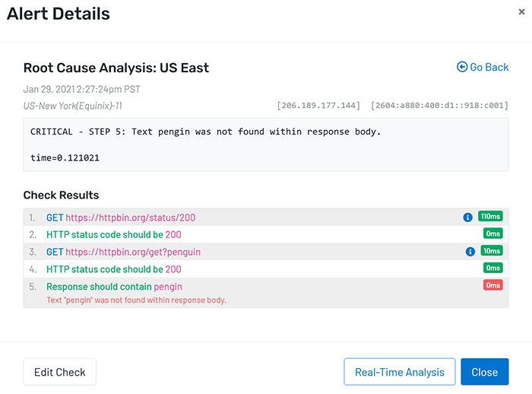
Task: Click the 110ms timing badge
Action: [490, 216]
